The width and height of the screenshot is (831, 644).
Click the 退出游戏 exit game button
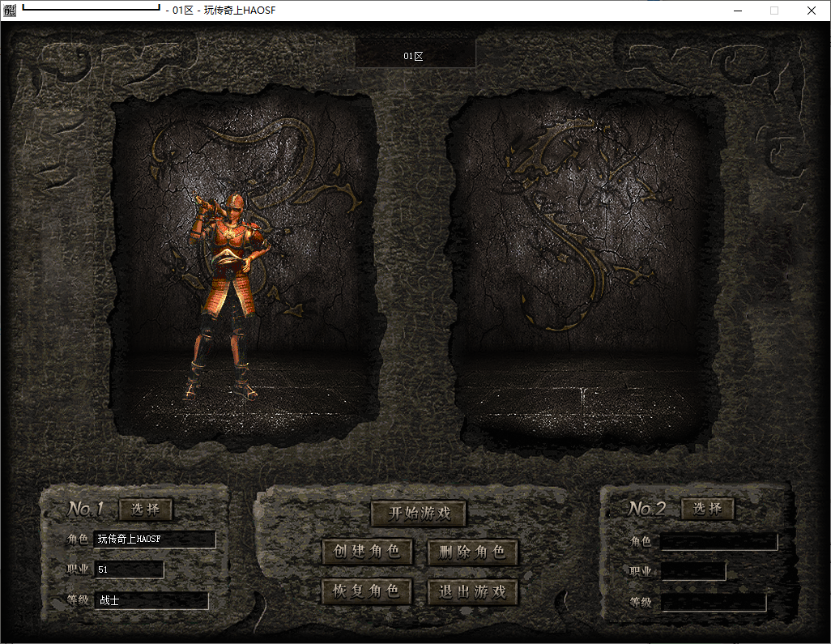(x=471, y=591)
